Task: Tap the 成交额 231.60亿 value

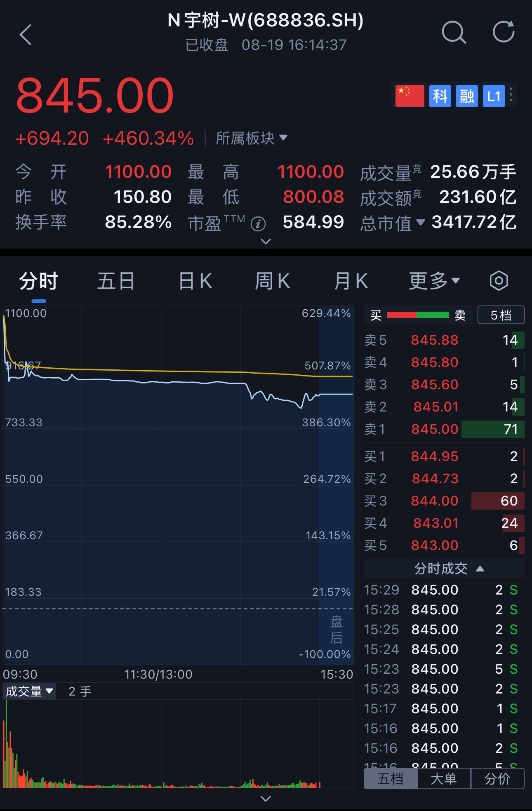Action: tap(478, 197)
